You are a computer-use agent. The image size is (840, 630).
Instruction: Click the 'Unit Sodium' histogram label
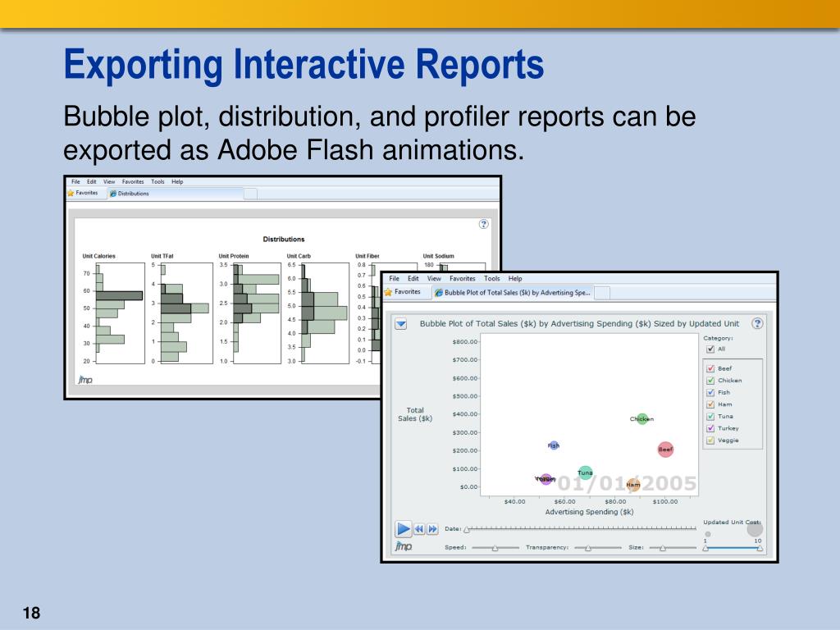click(438, 256)
